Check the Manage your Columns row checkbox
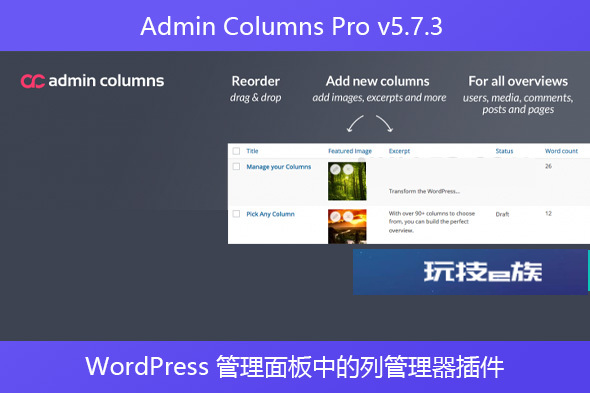 pos(236,166)
